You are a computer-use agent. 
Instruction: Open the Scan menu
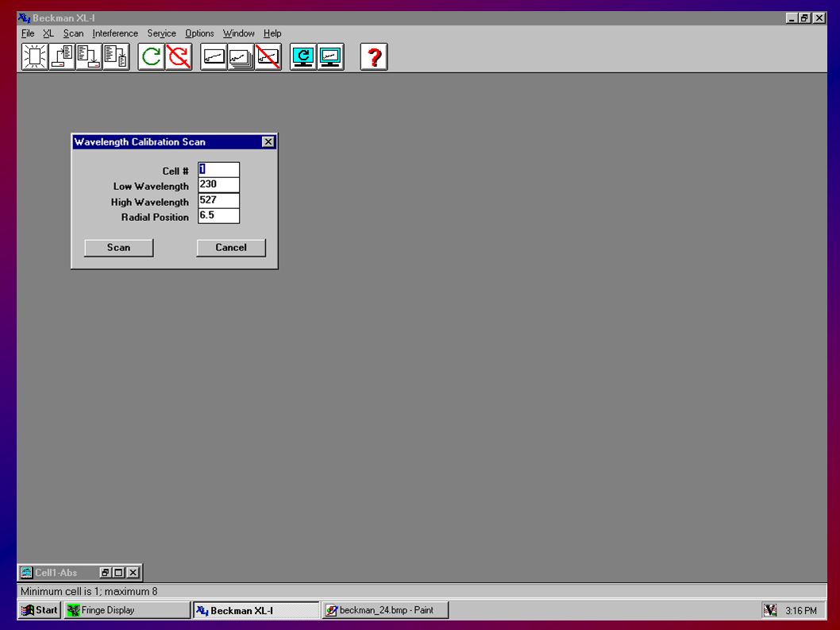coord(73,33)
